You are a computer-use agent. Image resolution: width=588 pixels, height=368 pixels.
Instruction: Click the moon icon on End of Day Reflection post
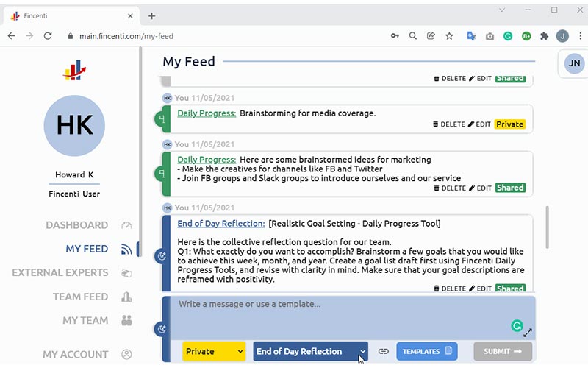pyautogui.click(x=162, y=256)
